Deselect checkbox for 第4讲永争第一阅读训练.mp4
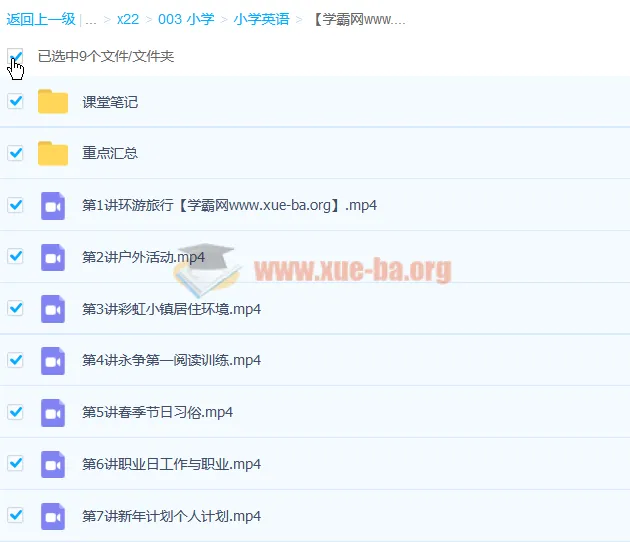The image size is (630, 543). (x=15, y=359)
